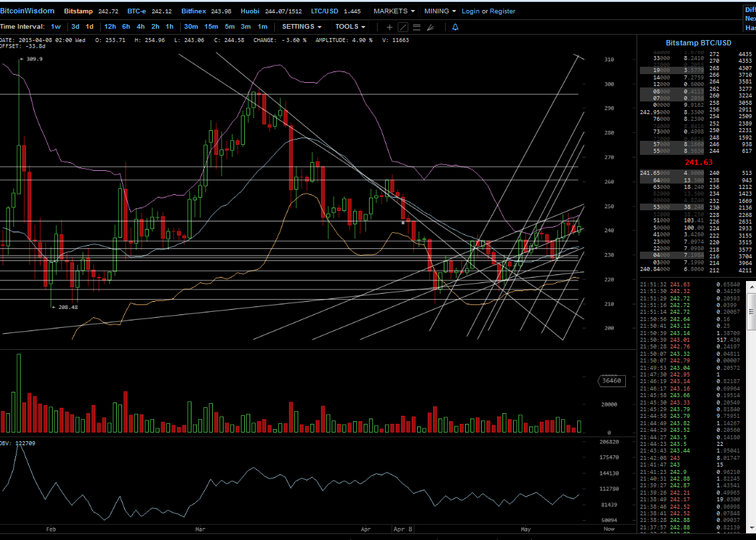Click the trades list scrollbar up arrow
This screenshot has width=756, height=540.
coord(751,286)
